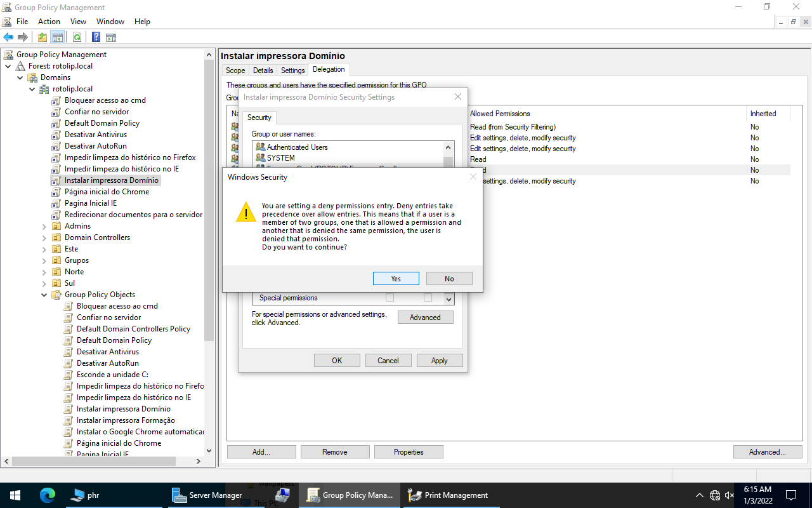Collapse the Group Policy Objects node
The width and height of the screenshot is (812, 508).
point(44,295)
